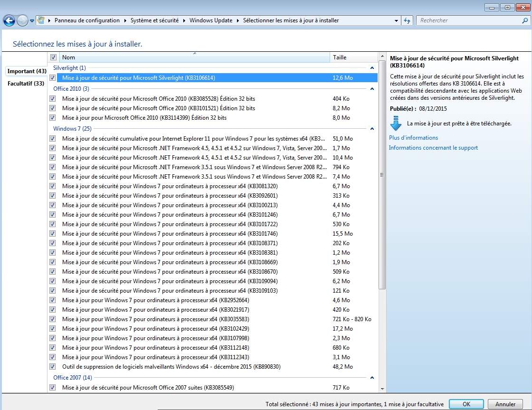
Task: Collapse the Silverlight (1) group
Action: (372, 68)
